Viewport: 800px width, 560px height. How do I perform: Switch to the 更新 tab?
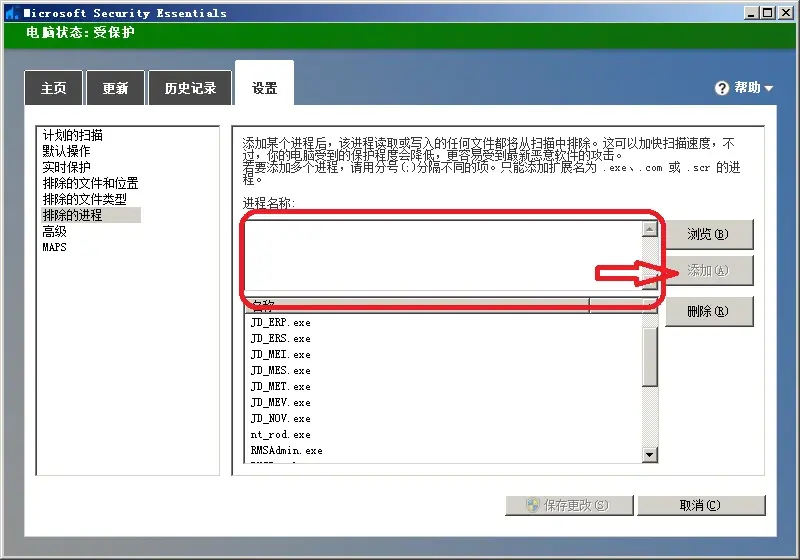point(115,88)
